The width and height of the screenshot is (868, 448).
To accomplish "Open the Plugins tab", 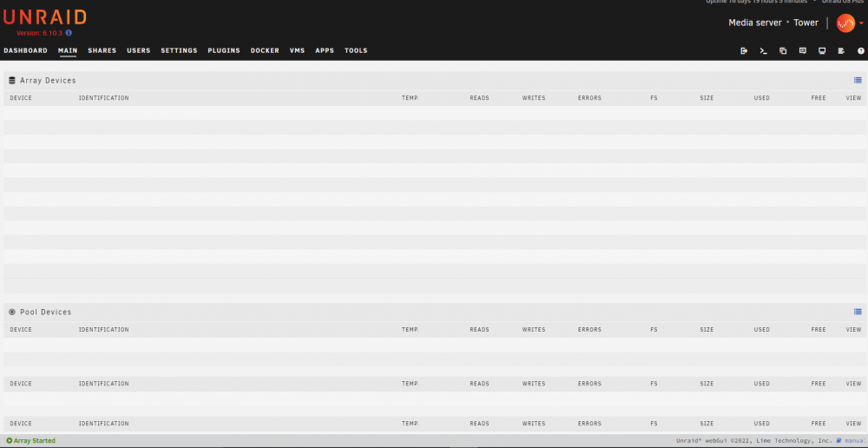I will tap(224, 50).
